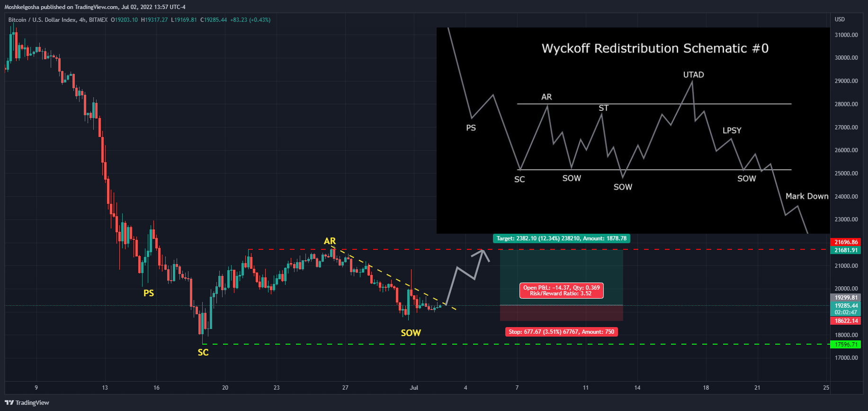Click the red stop zone of long position
The image size is (868, 411).
(561, 313)
